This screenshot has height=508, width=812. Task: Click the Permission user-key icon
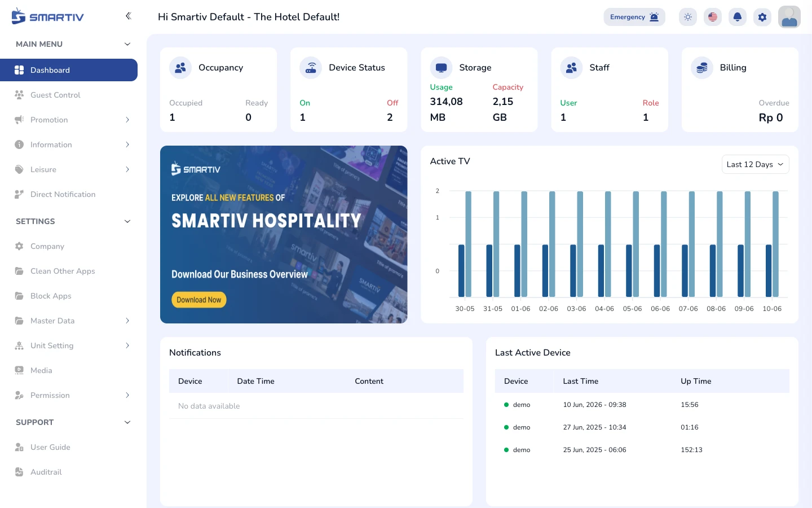19,395
